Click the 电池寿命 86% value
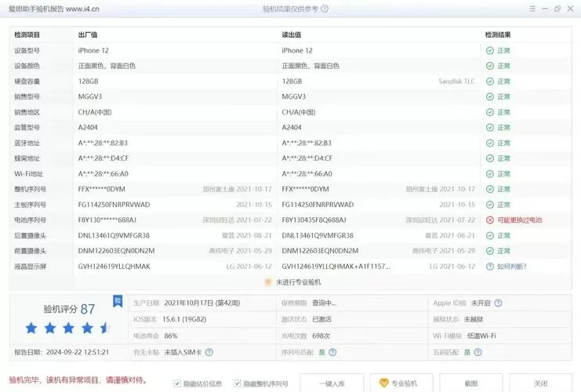The height and width of the screenshot is (392, 581). click(171, 336)
